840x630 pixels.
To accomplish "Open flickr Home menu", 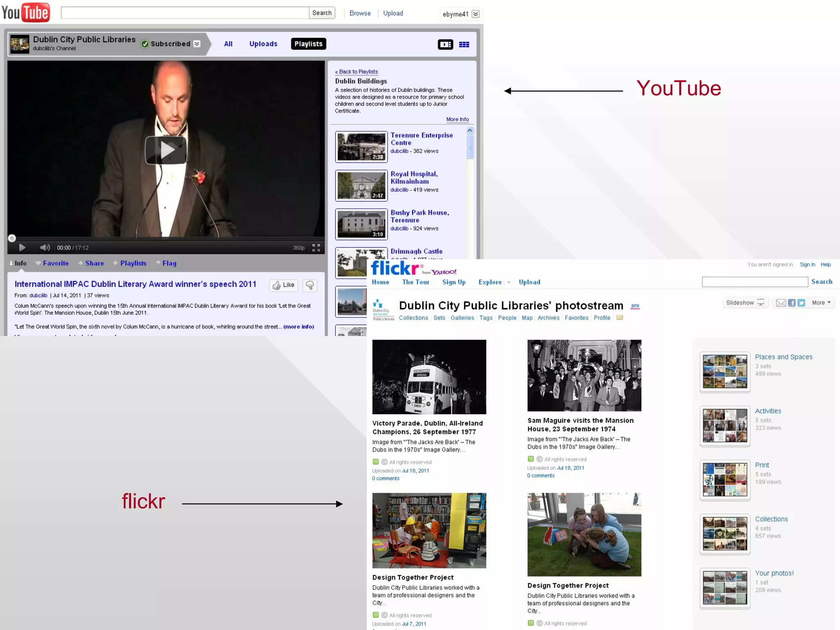I will click(x=381, y=282).
